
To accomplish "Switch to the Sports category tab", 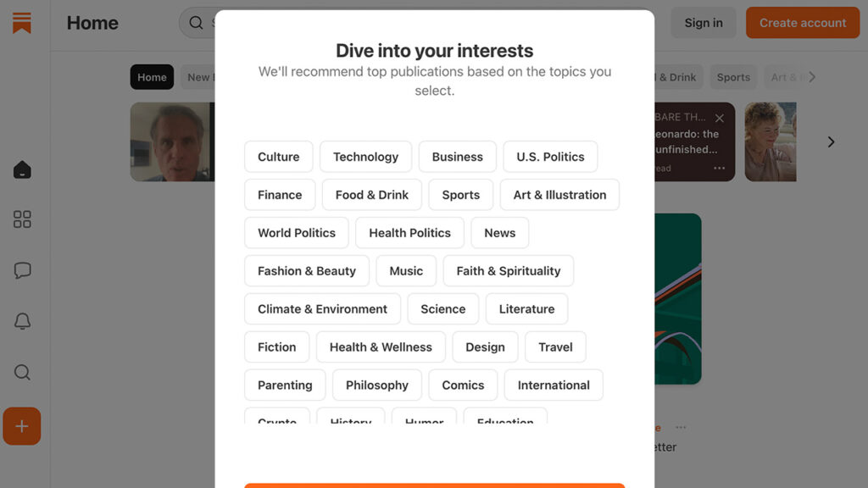I will [x=733, y=77].
